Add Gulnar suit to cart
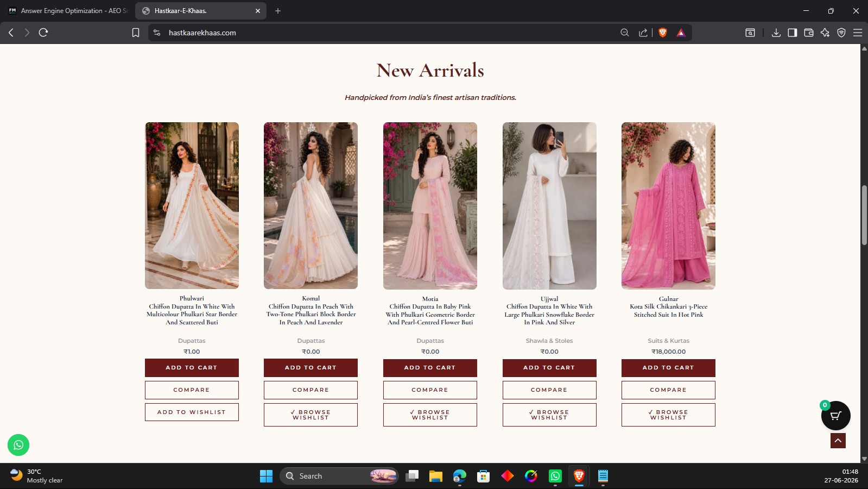 668,368
